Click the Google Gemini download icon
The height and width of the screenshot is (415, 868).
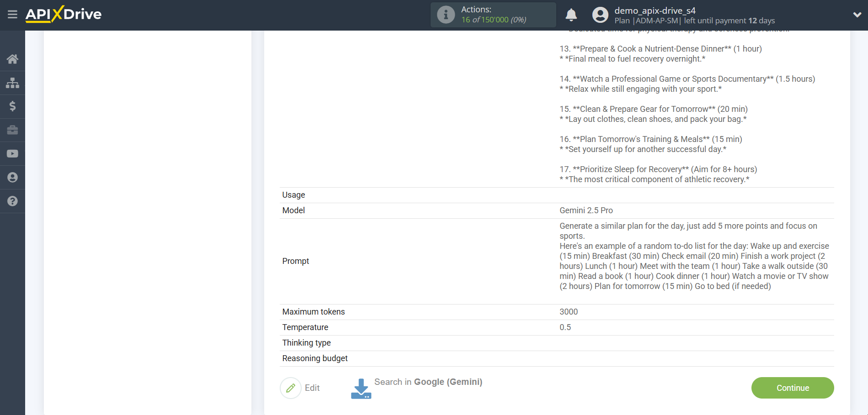click(x=361, y=387)
